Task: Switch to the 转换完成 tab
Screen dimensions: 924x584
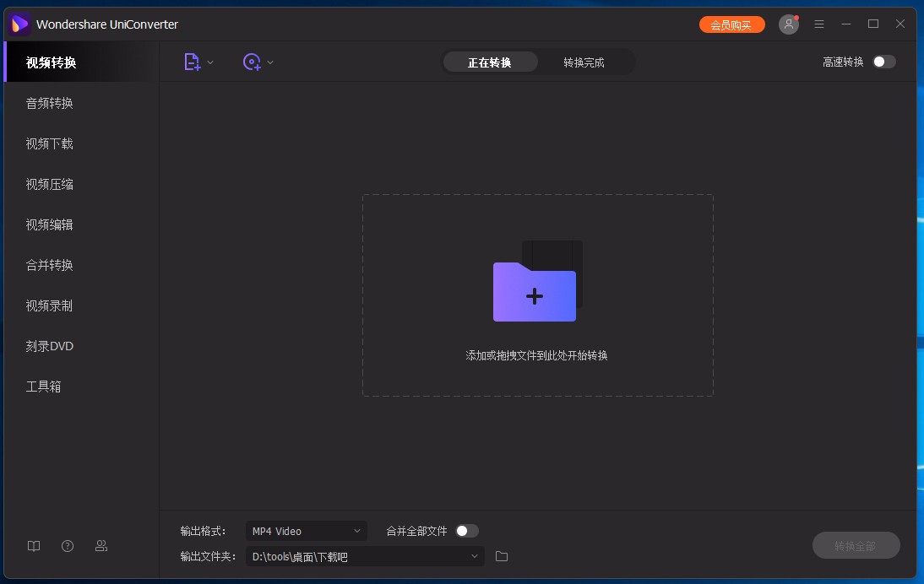Action: [x=584, y=62]
